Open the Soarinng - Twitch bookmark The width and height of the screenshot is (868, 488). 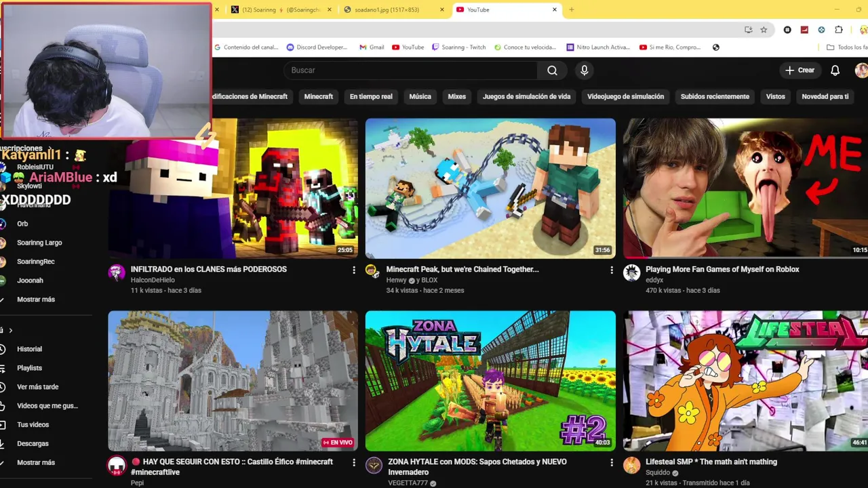tap(458, 47)
